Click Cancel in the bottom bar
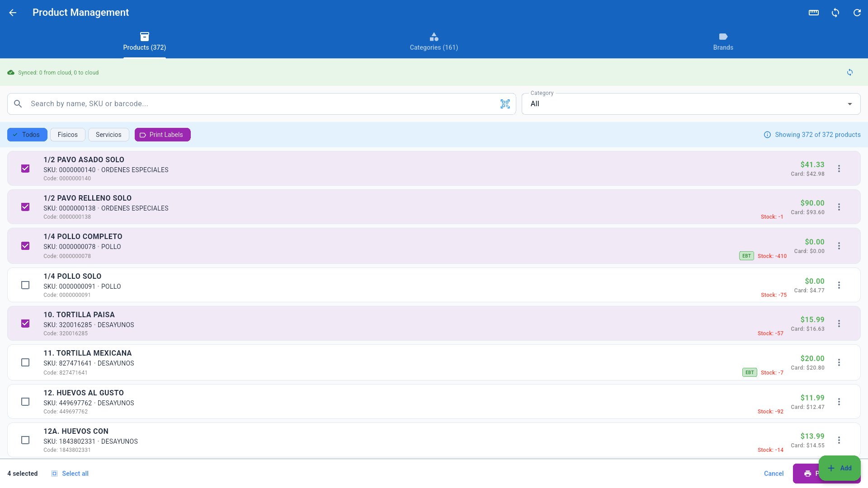Screen dimensions: 868x488 [774, 474]
